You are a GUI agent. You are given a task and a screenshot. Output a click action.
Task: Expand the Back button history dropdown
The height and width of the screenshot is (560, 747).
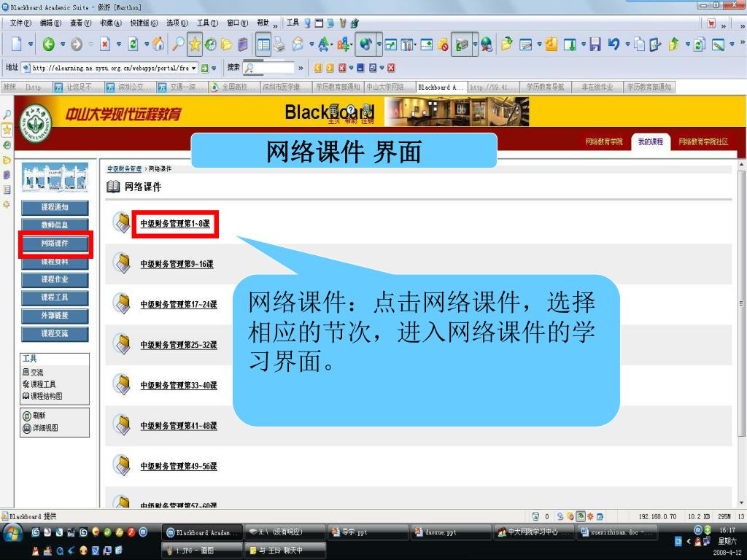[x=63, y=44]
